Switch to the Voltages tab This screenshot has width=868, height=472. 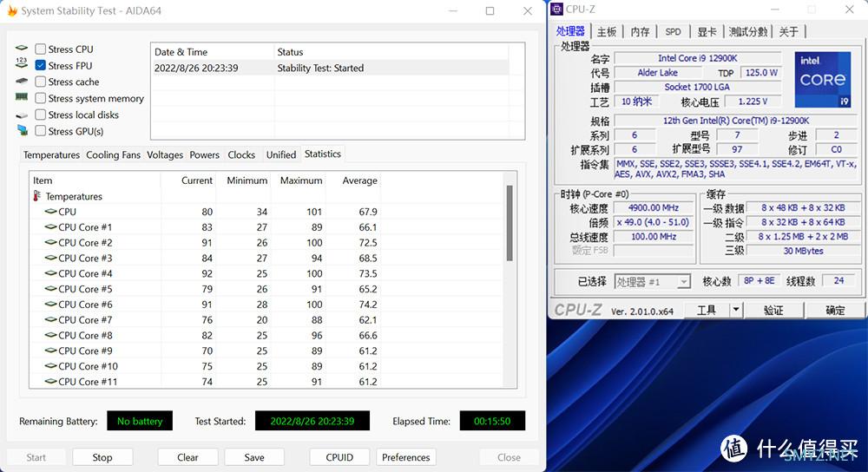pyautogui.click(x=164, y=155)
